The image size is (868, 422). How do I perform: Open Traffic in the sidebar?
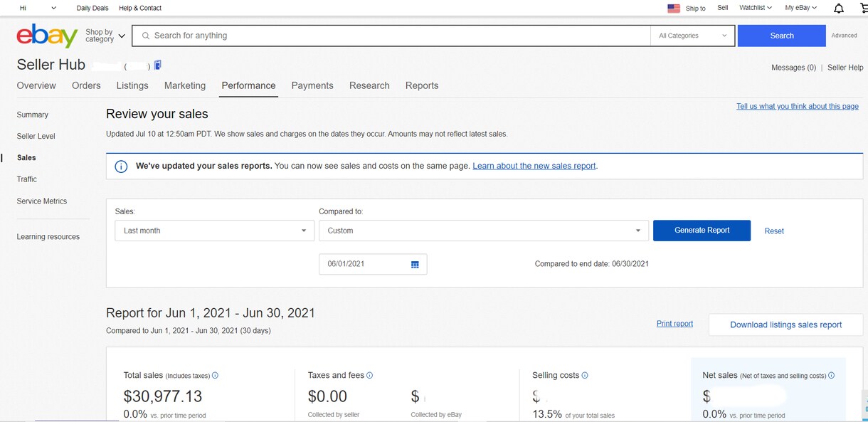(27, 179)
